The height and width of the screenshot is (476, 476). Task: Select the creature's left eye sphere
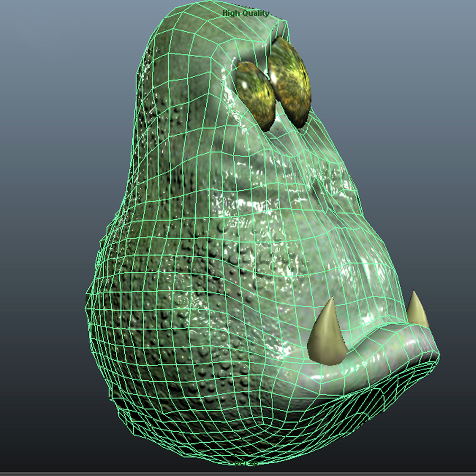[289, 82]
